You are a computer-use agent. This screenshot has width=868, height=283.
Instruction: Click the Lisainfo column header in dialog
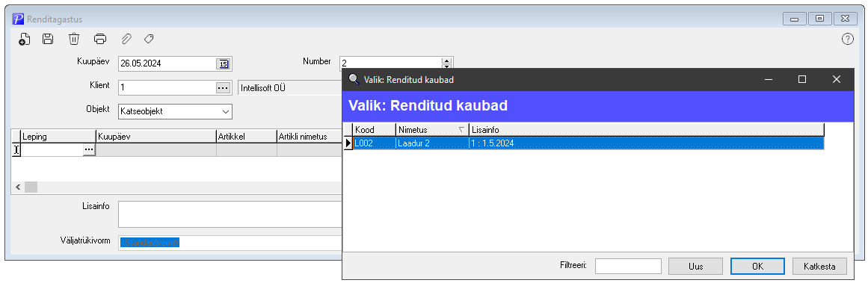pyautogui.click(x=647, y=129)
